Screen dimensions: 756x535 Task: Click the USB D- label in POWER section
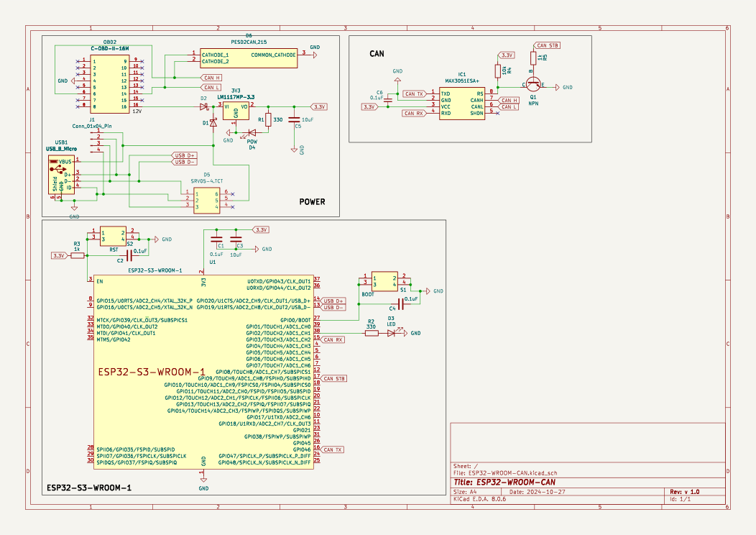[185, 162]
